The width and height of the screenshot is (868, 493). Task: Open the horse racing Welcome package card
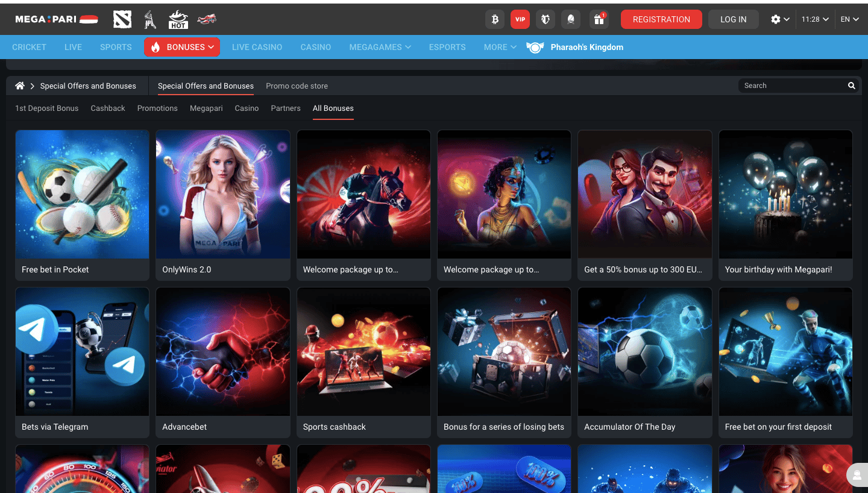(363, 205)
